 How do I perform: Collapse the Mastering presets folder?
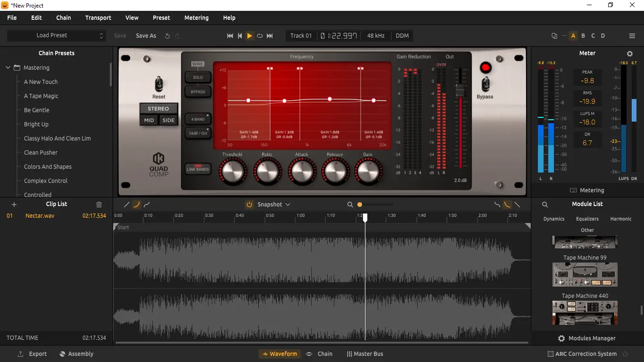tap(8, 67)
